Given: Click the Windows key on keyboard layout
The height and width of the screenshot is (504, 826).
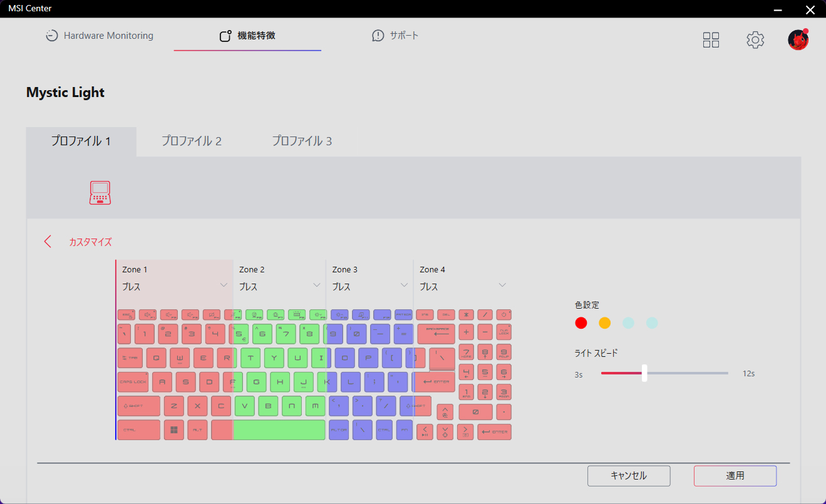Looking at the screenshot, I should [x=174, y=429].
